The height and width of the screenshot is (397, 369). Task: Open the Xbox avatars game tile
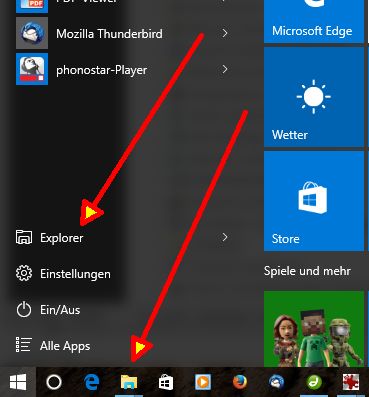point(314,329)
